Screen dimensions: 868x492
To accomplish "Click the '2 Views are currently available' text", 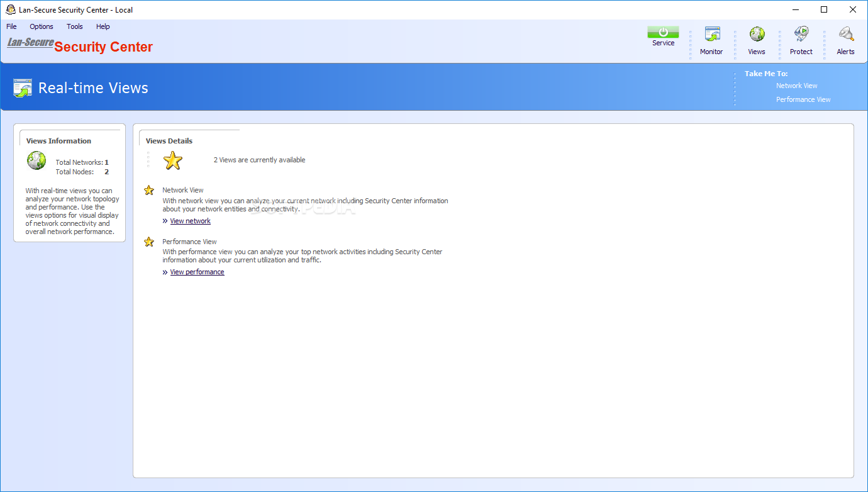I will (260, 160).
